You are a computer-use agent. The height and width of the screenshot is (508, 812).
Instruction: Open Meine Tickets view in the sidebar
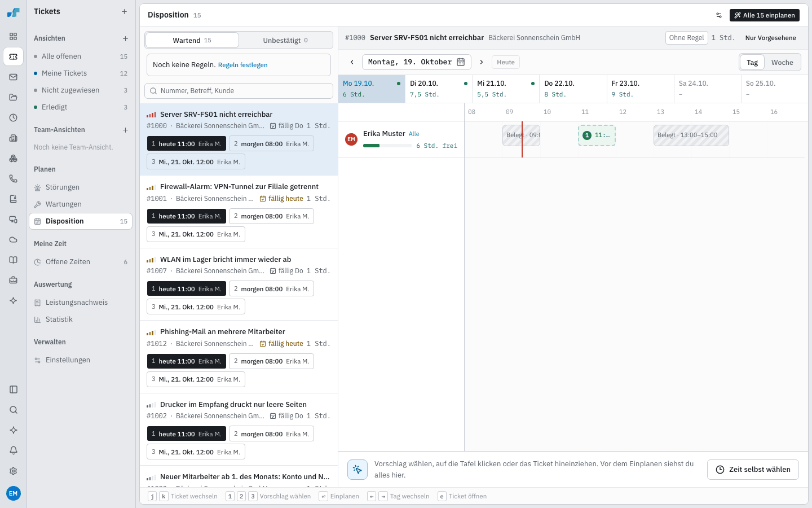(81, 73)
